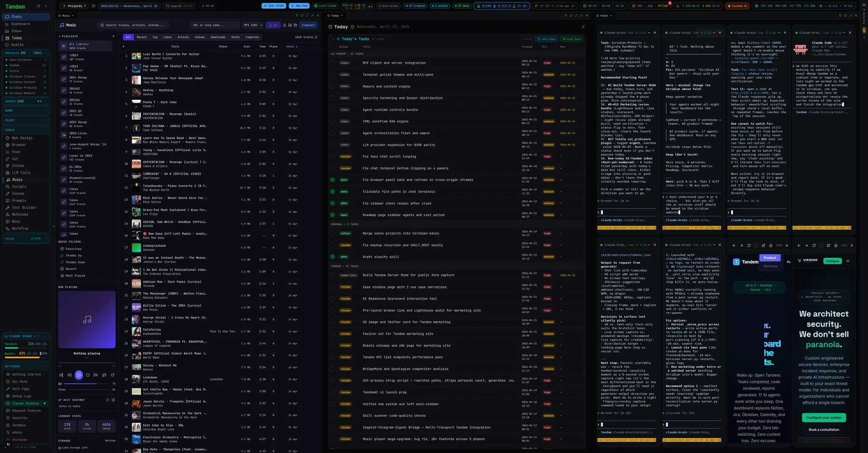
Task: Switch to Stats music tab
Action: [x=235, y=37]
